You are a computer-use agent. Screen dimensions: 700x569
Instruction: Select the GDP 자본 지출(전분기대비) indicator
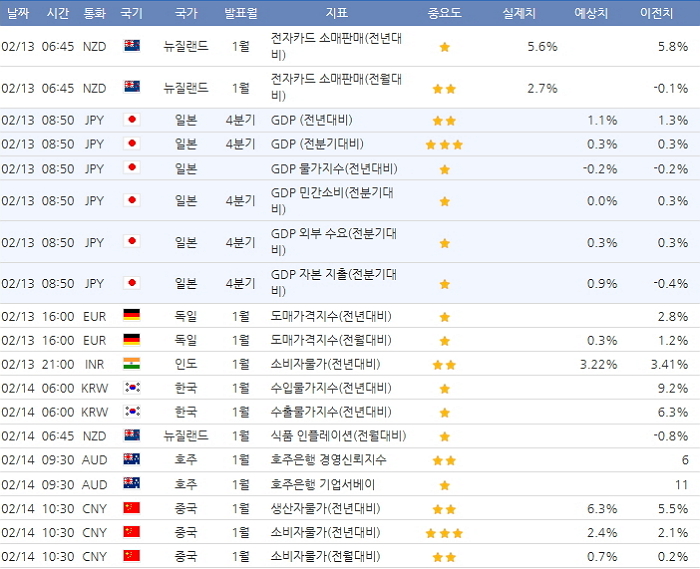[x=334, y=283]
